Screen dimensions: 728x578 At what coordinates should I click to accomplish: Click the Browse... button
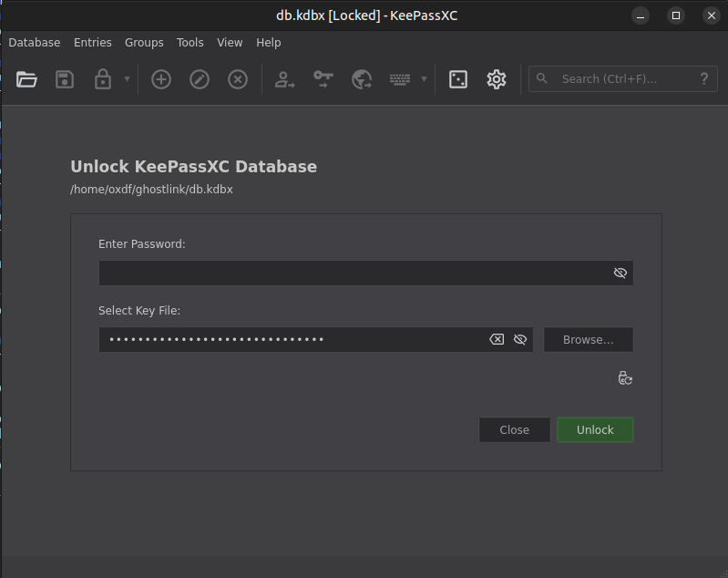point(589,340)
